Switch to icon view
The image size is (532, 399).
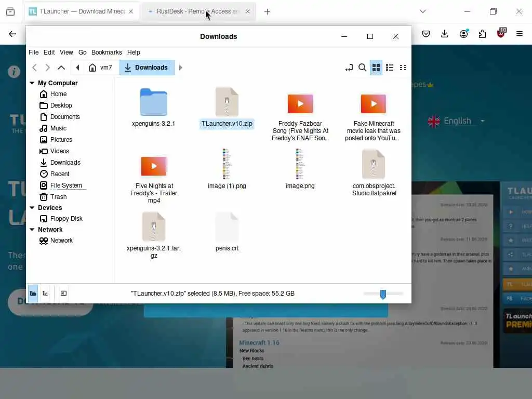[x=376, y=68]
